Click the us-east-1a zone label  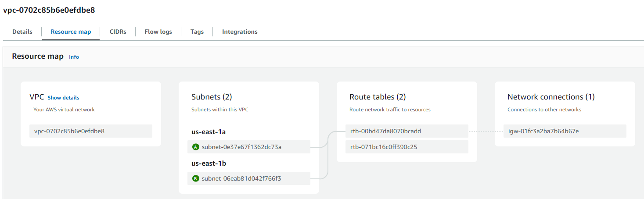(209, 131)
